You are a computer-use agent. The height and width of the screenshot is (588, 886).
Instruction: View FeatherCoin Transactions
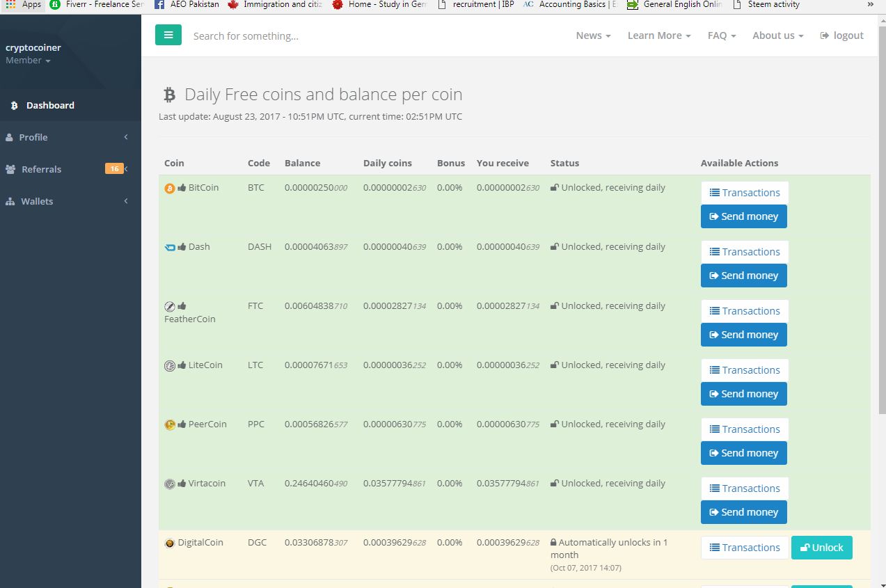point(745,311)
